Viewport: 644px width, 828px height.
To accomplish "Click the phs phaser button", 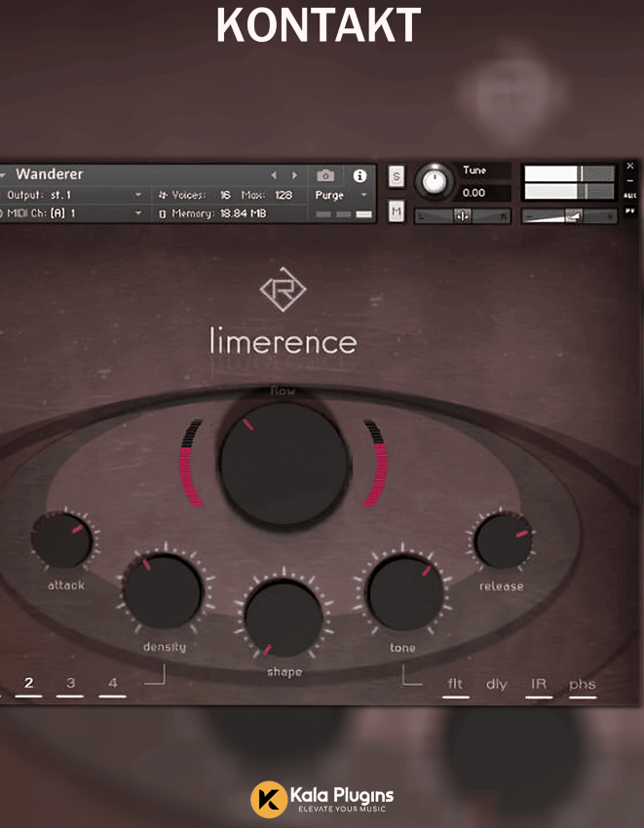I will point(583,684).
